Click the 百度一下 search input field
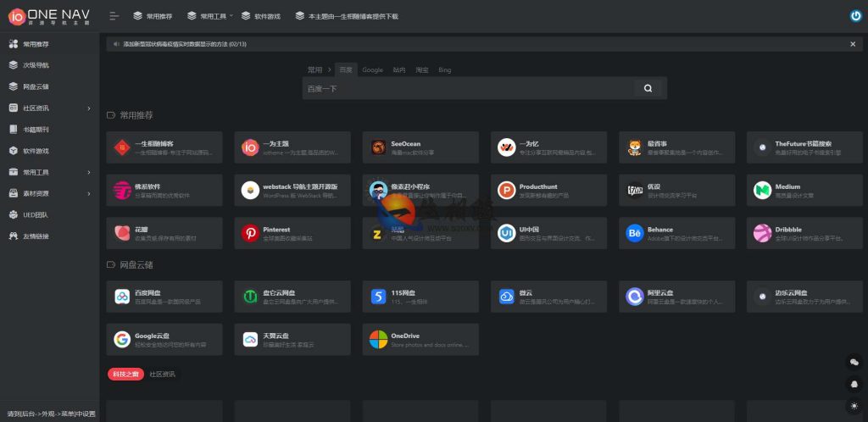This screenshot has width=868, height=422. pos(468,88)
